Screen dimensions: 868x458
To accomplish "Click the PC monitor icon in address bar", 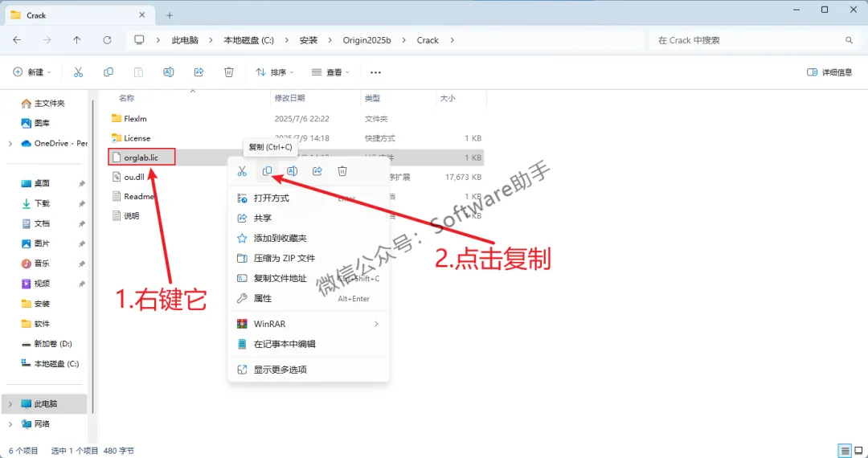I will tap(140, 40).
